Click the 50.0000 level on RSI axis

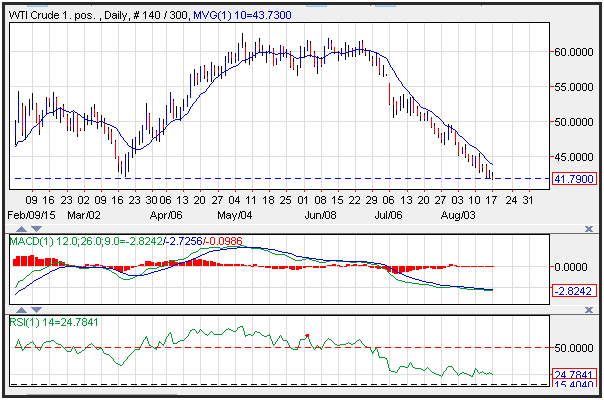pyautogui.click(x=575, y=348)
